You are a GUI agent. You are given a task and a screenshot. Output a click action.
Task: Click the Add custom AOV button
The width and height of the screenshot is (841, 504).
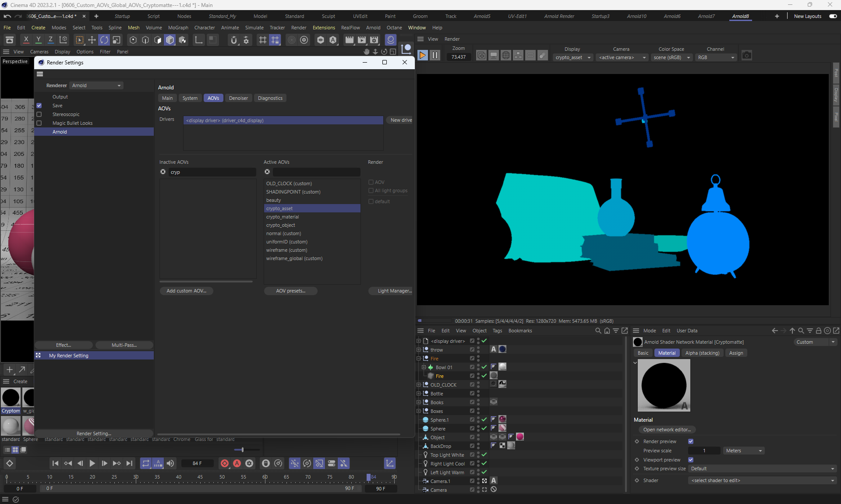(186, 291)
